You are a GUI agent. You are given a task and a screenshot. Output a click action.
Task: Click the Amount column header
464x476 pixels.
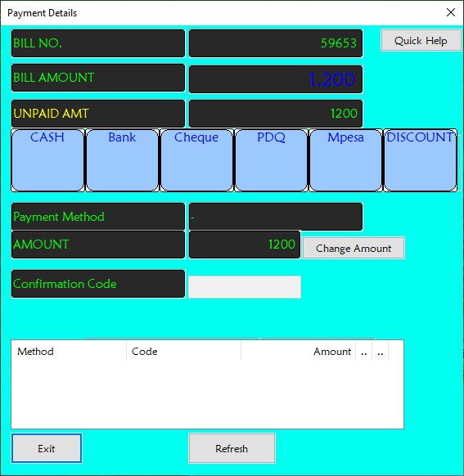pos(298,351)
